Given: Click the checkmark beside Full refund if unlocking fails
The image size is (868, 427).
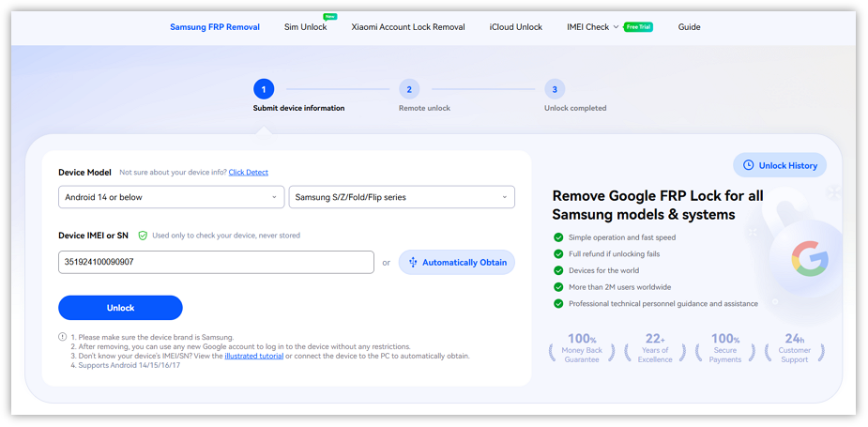Looking at the screenshot, I should (x=558, y=254).
